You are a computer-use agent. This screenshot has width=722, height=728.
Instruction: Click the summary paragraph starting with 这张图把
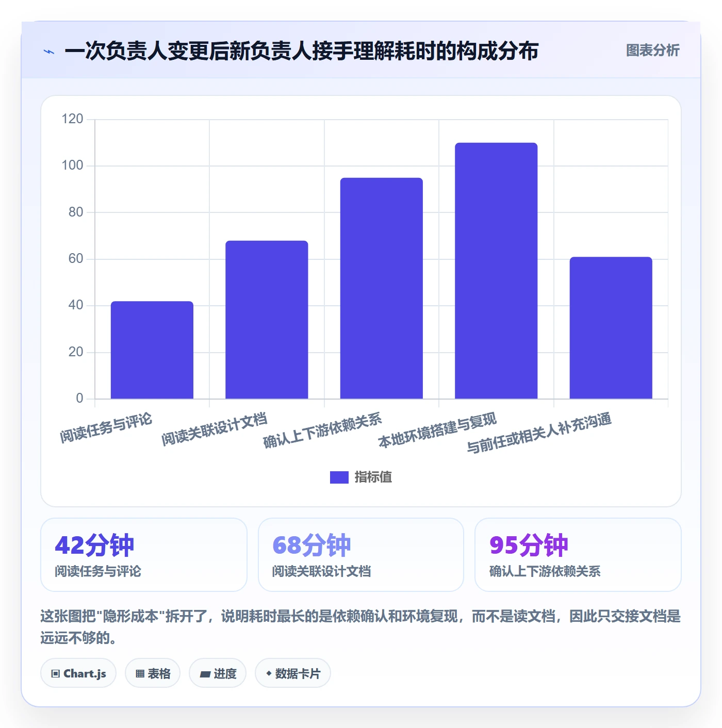coord(360,627)
